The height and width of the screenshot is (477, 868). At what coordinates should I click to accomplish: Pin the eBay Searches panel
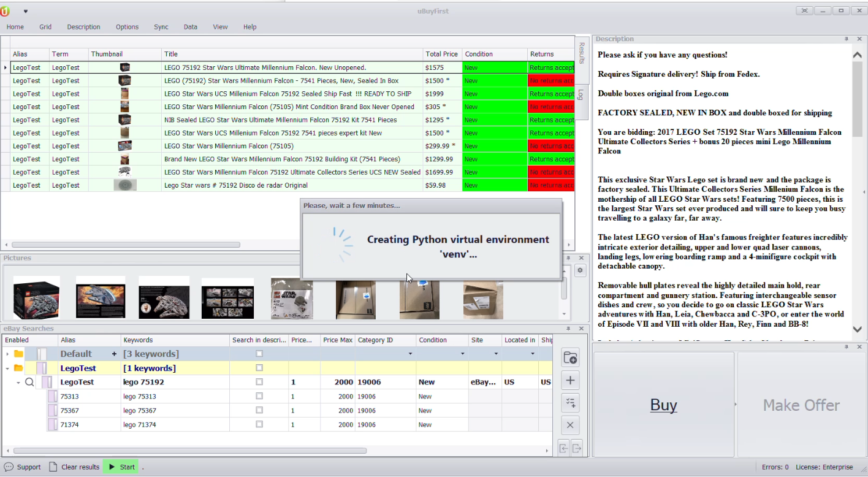[x=568, y=329]
